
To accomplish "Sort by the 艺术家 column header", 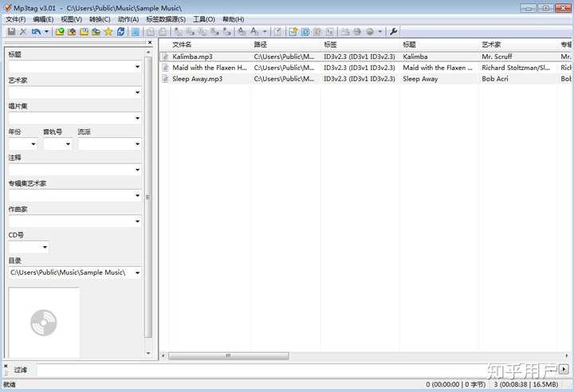I will coord(518,45).
